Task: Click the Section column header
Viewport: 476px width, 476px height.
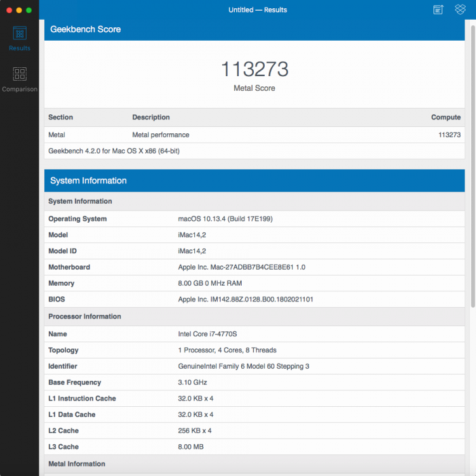Action: [61, 117]
